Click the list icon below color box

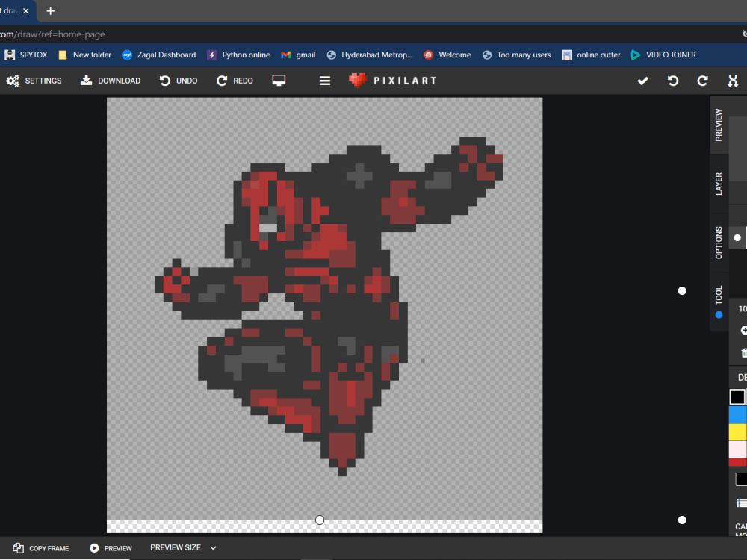point(742,503)
